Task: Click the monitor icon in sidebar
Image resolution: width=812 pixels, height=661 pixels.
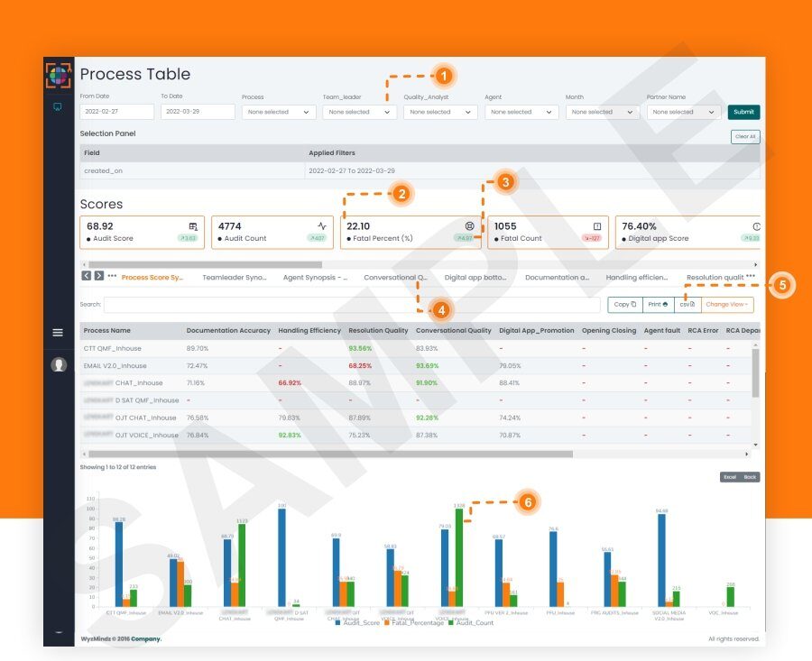Action: (x=58, y=106)
